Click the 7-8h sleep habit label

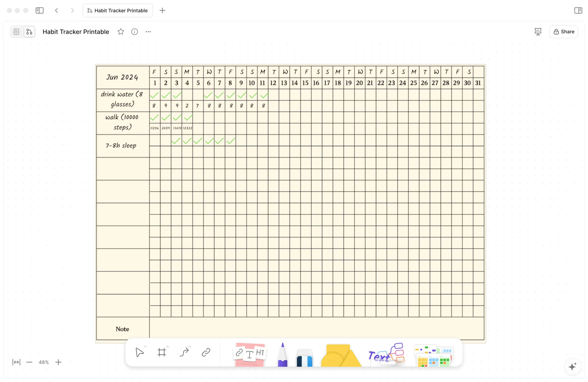click(x=121, y=145)
